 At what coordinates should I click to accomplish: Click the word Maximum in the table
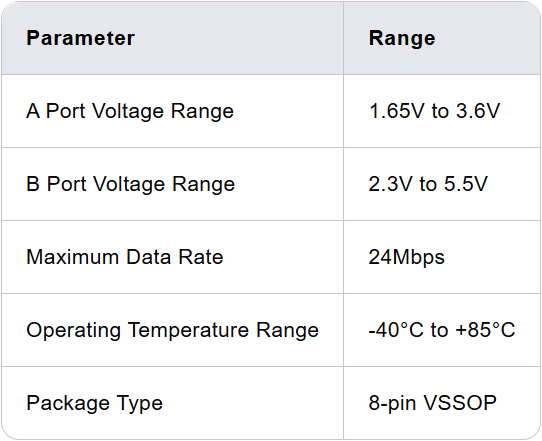click(x=72, y=257)
